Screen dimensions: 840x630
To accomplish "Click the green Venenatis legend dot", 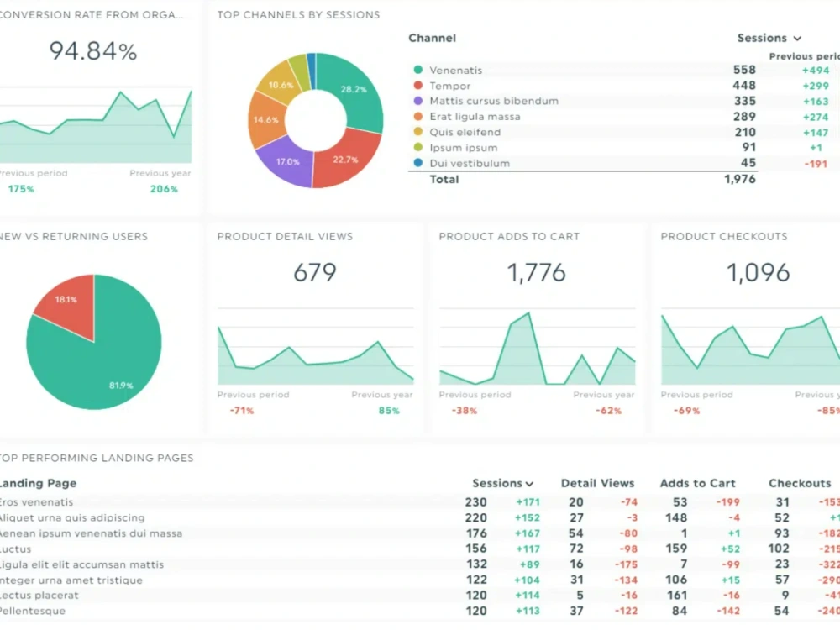I will click(x=417, y=71).
